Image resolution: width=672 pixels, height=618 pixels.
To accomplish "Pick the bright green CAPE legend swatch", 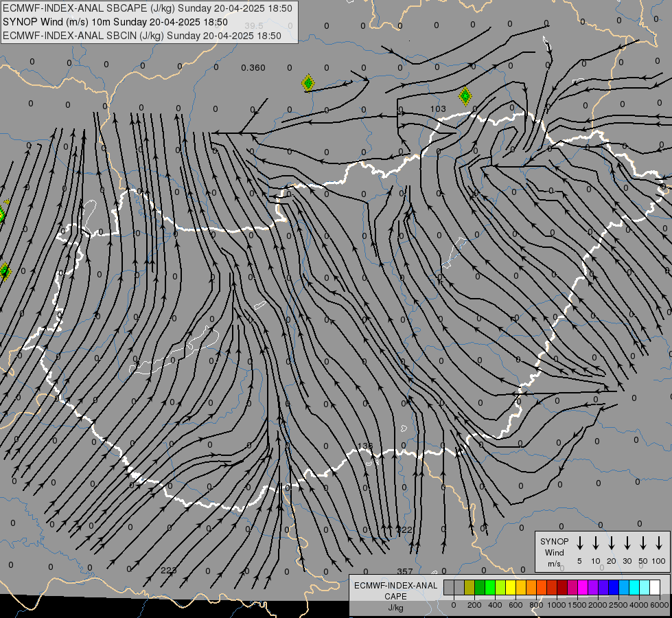I will (490, 588).
